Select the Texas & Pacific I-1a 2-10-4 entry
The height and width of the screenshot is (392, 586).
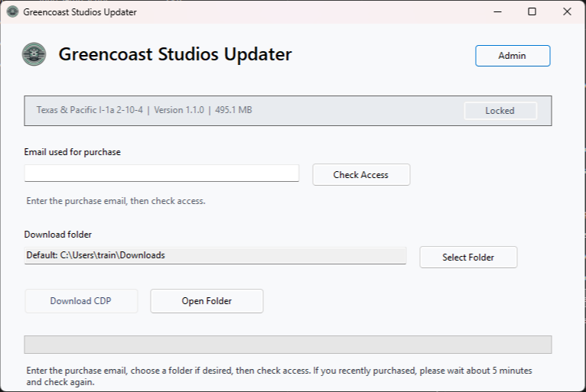click(288, 111)
